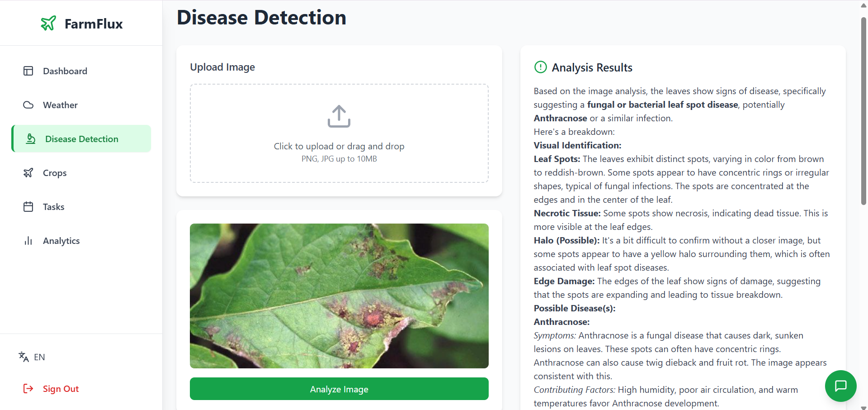Screen dimensions: 868x410
Task: Click the Disease Detection microscope icon
Action: click(31, 139)
